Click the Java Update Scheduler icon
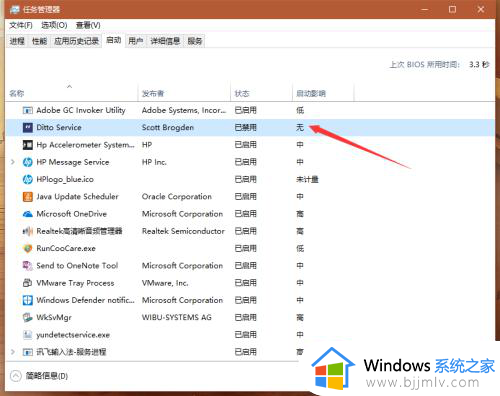 [x=27, y=197]
